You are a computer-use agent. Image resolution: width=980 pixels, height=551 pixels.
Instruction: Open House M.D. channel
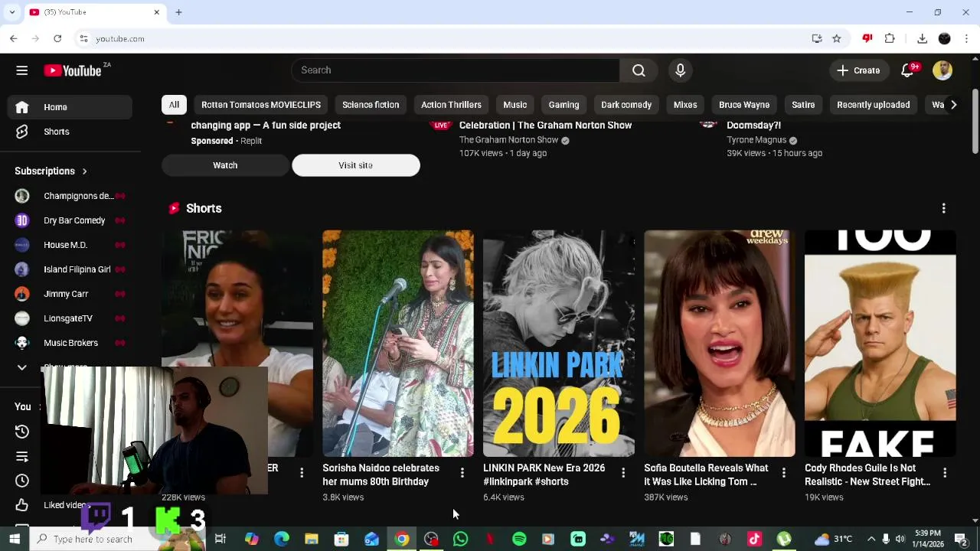pyautogui.click(x=70, y=245)
